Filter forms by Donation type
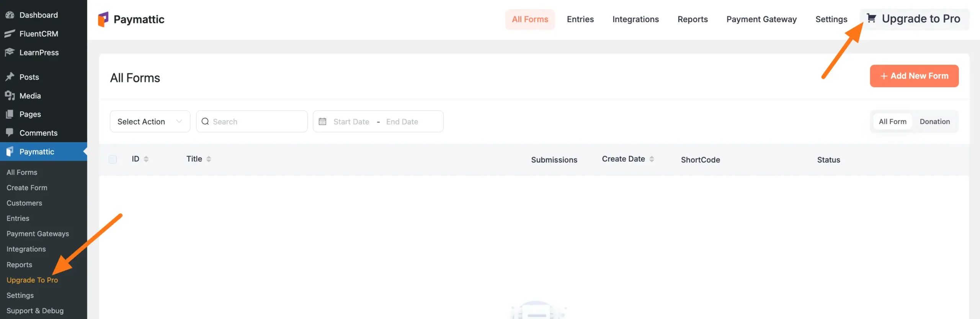 (x=934, y=121)
